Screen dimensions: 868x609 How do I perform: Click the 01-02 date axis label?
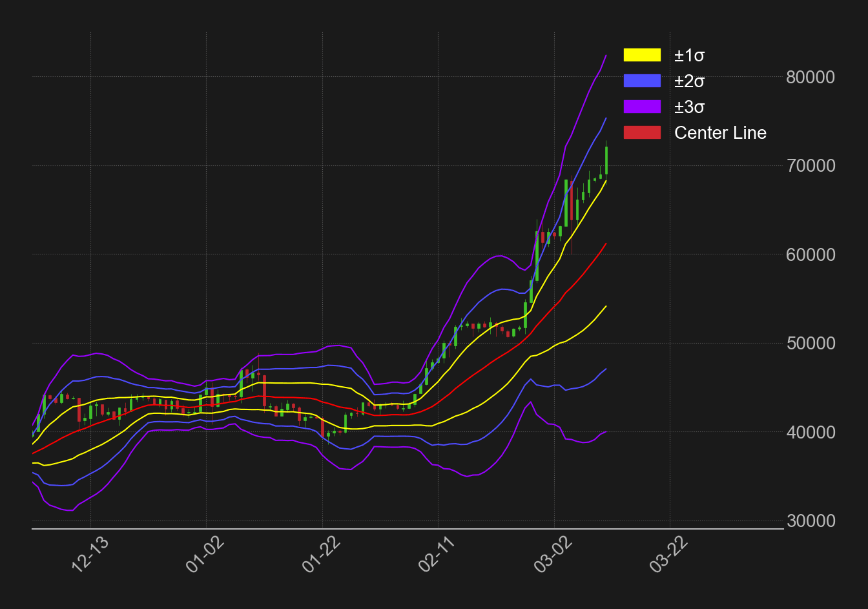point(203,554)
